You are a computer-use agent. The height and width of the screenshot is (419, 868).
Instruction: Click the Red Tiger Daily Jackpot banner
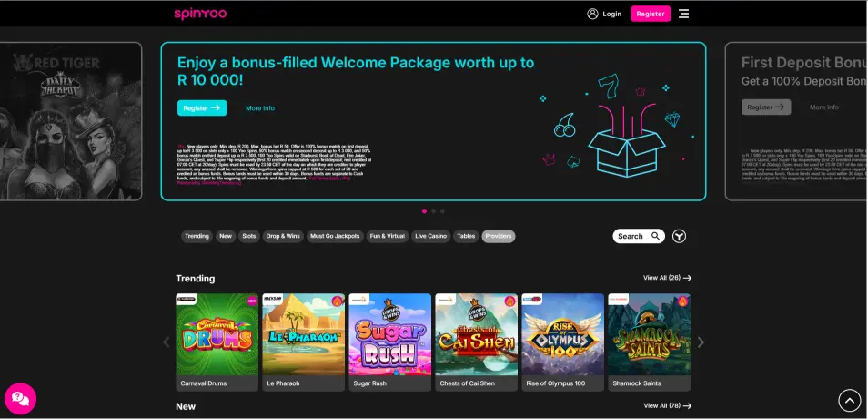point(71,121)
